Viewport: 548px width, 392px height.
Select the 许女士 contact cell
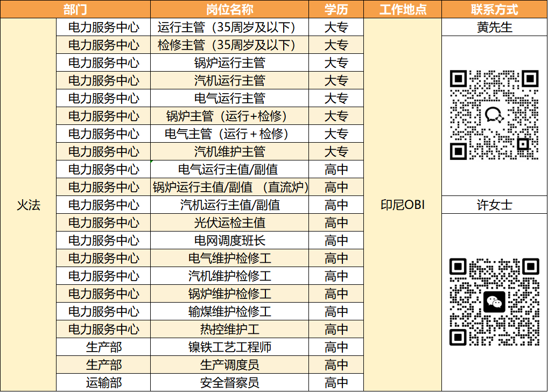(495, 205)
